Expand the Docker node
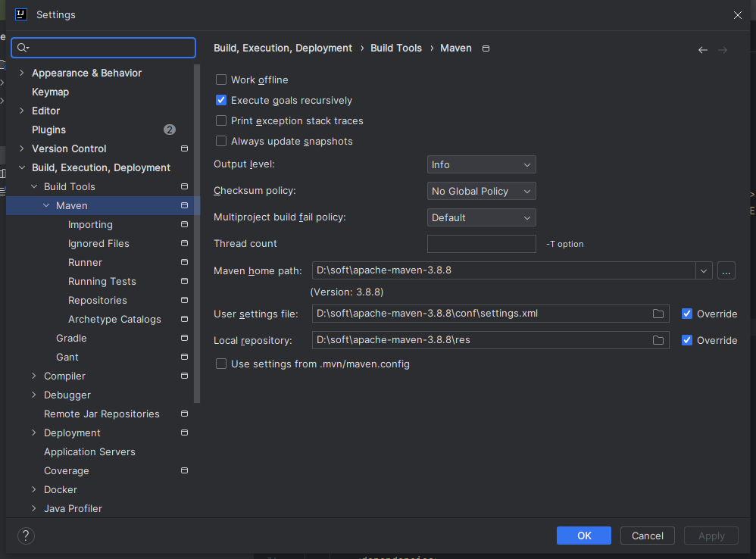This screenshot has width=756, height=559. (34, 489)
